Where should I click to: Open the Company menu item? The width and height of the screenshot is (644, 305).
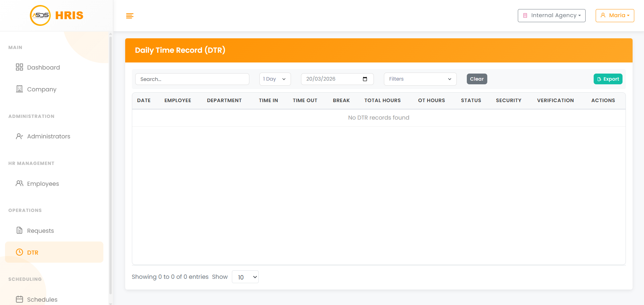coord(42,89)
